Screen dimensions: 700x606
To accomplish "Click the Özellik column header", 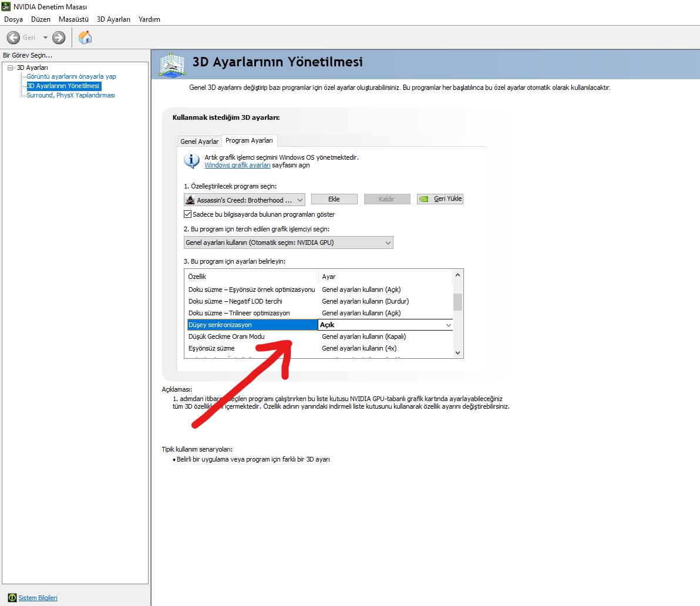I will tap(251, 277).
